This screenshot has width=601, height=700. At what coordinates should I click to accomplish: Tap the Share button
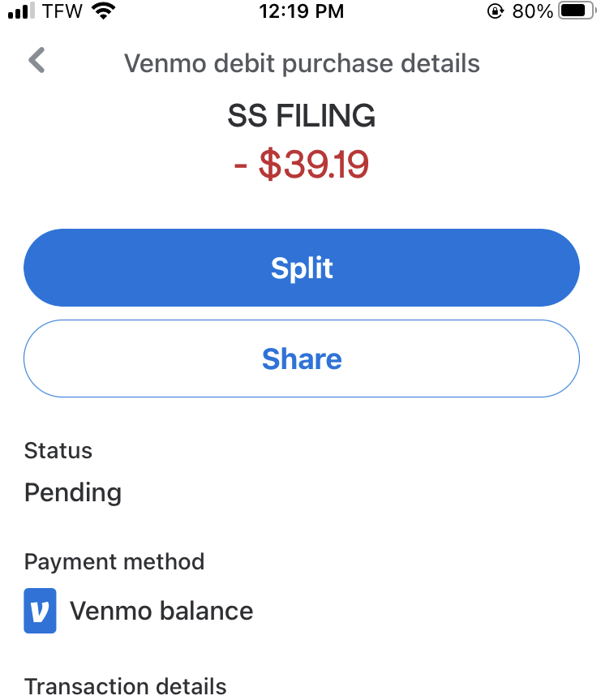(302, 359)
